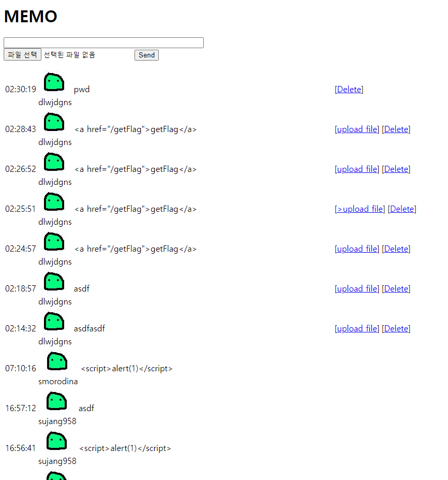Click the sujang958 avatar icon at 16:56:41
Viewport: 448px width, 480px height.
(x=56, y=441)
